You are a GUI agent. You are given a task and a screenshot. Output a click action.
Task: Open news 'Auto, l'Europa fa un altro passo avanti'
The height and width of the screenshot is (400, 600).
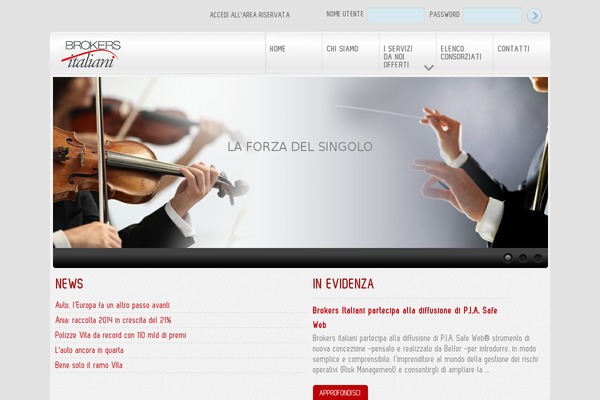pos(112,305)
